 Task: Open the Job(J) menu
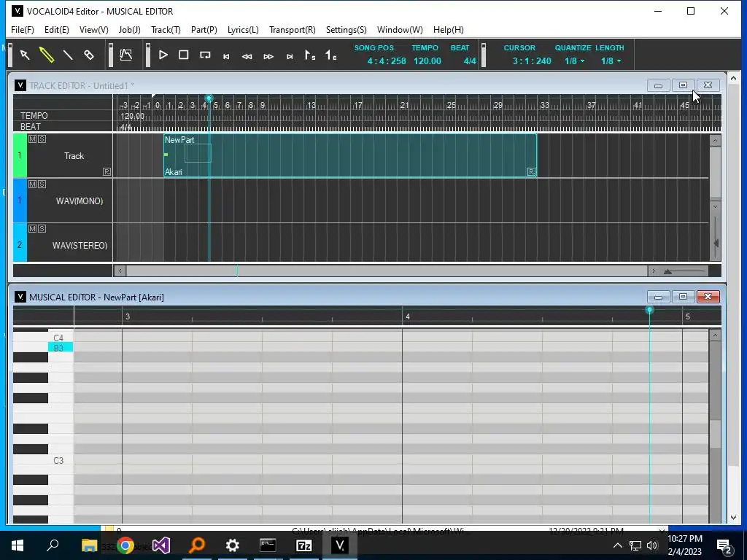[130, 29]
